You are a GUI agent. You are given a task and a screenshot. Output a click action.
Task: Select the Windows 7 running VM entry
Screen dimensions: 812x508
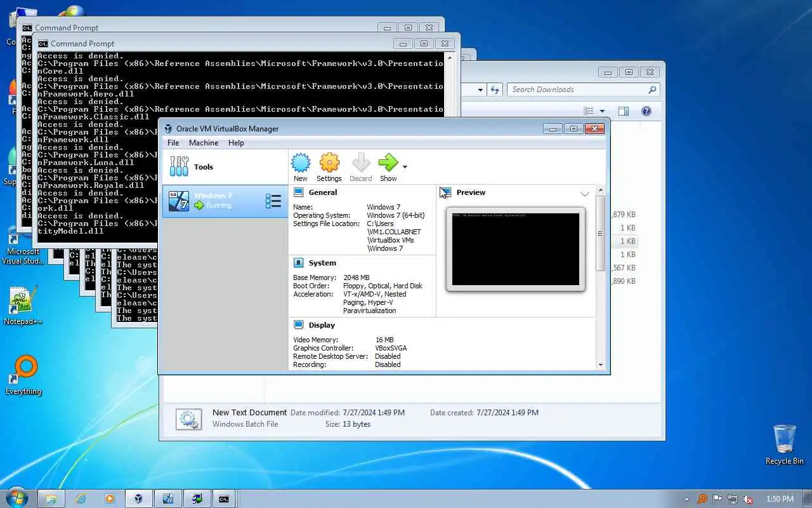coord(225,201)
